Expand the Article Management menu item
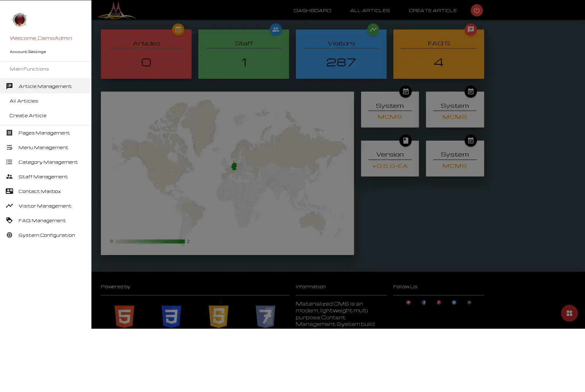Viewport: 585px width, 392px height. (x=45, y=86)
